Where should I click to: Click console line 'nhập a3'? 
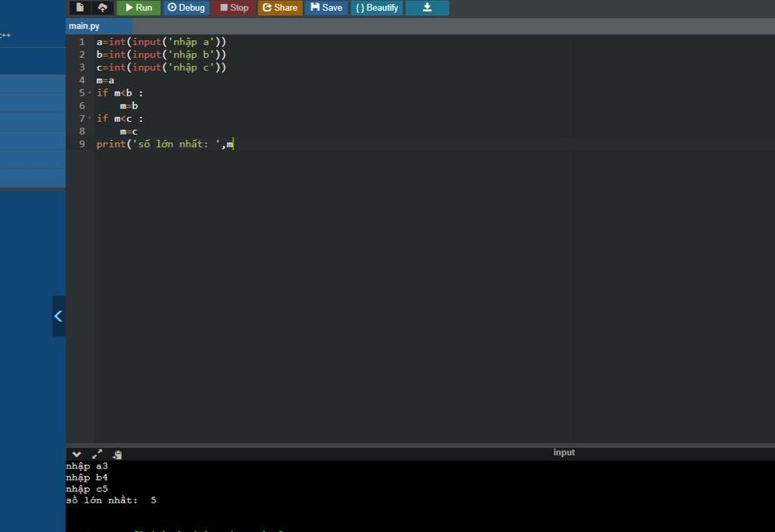[x=87, y=465]
